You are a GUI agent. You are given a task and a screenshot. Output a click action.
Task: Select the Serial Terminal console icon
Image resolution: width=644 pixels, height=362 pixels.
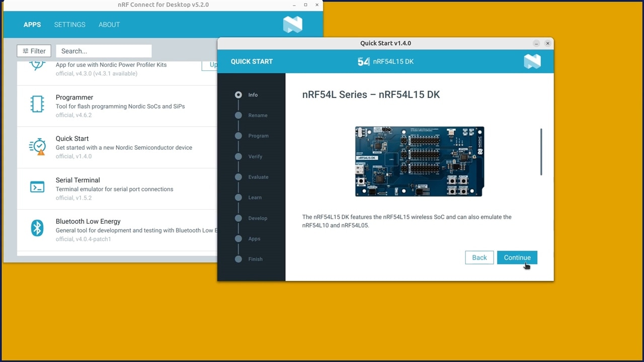point(37,188)
